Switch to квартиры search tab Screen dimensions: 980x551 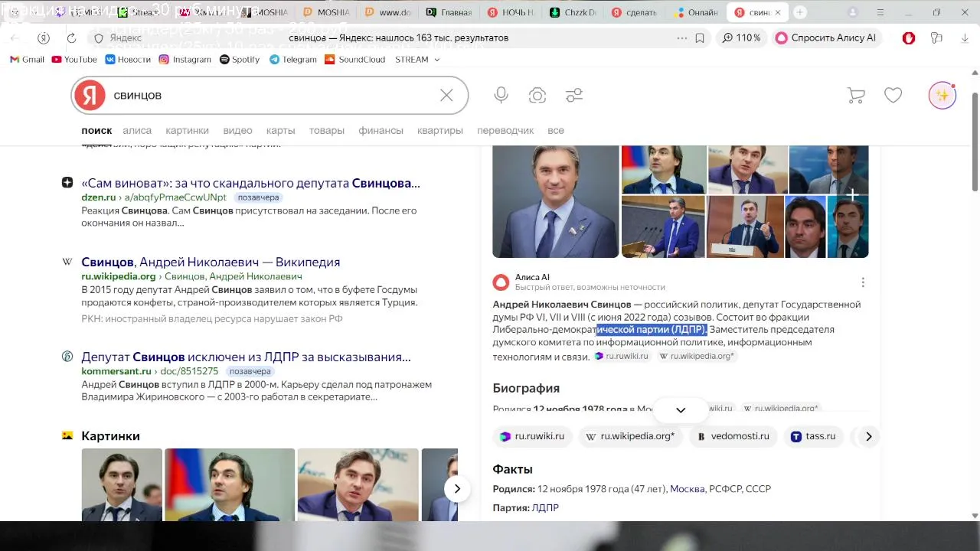tap(440, 130)
